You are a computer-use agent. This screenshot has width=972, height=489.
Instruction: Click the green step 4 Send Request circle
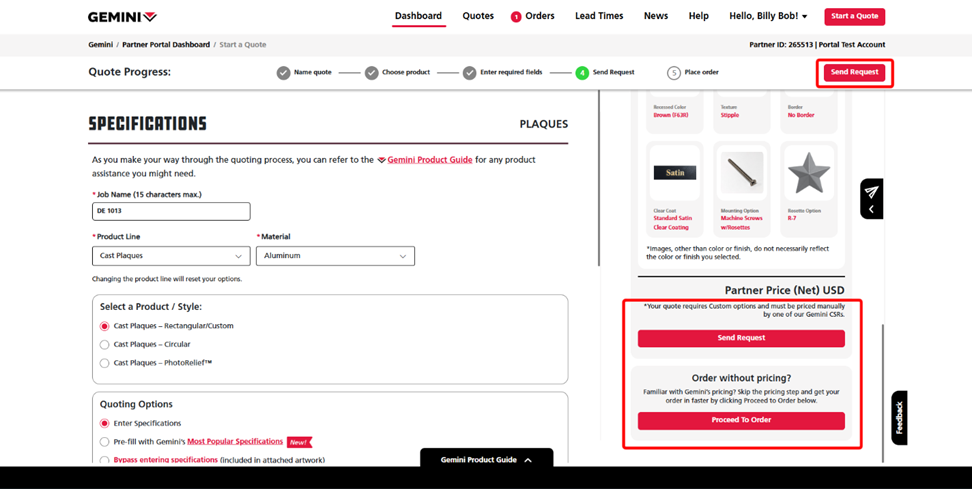click(582, 73)
